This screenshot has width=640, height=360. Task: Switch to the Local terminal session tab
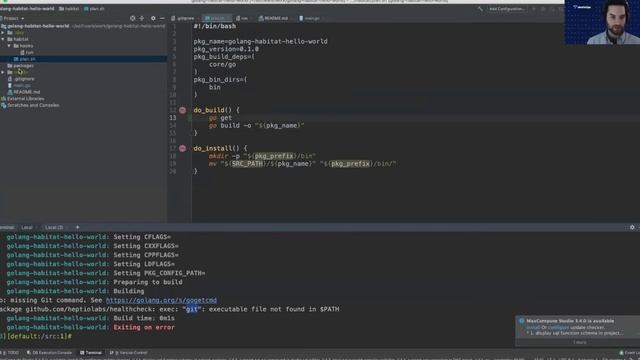[27, 227]
